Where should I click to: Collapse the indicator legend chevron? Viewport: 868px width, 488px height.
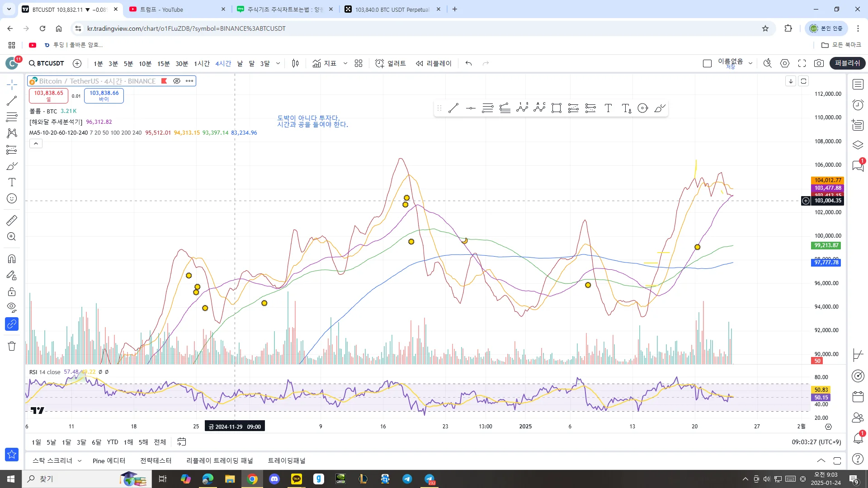tap(36, 143)
